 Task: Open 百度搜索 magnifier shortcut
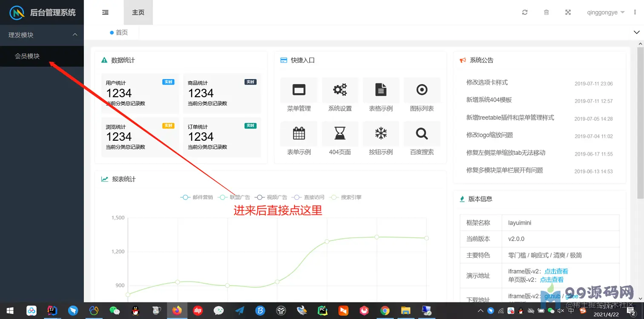click(422, 139)
